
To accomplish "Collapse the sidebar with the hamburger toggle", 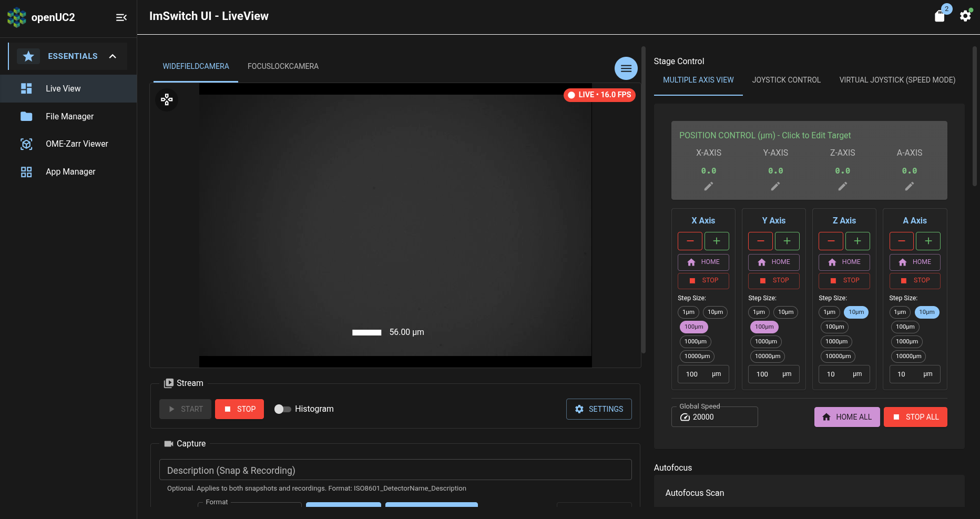I will [x=121, y=17].
